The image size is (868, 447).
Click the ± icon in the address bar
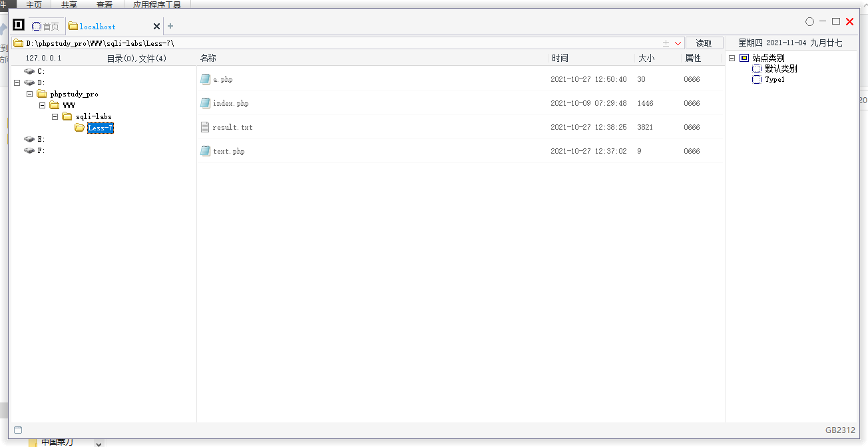point(666,43)
